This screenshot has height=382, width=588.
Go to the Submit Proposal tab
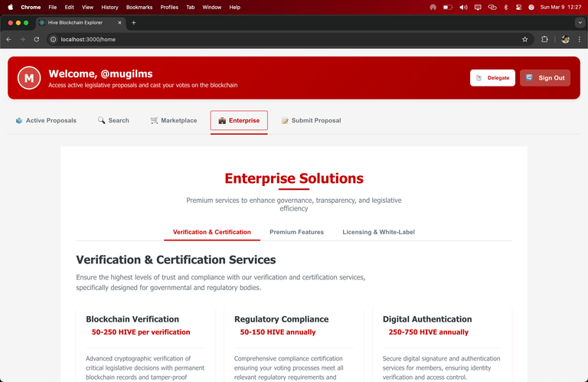tap(312, 120)
